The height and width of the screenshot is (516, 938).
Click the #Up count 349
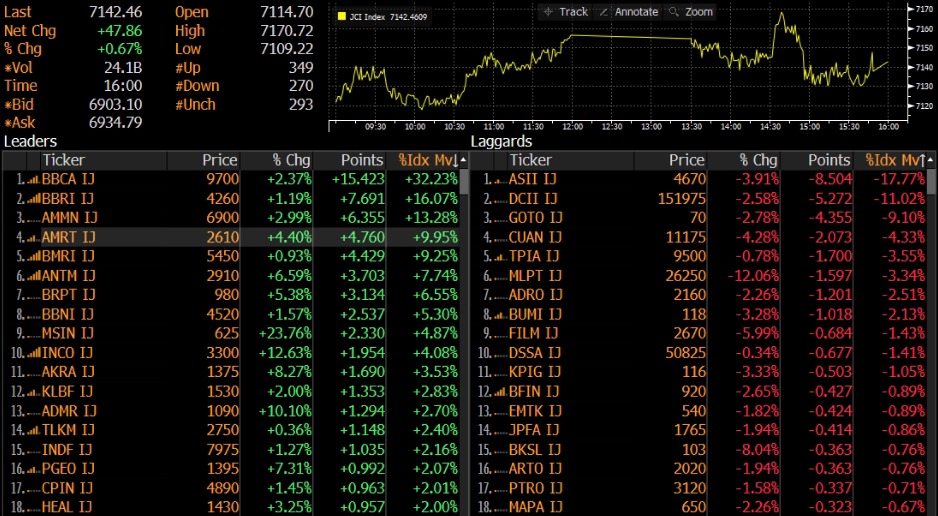click(x=300, y=68)
